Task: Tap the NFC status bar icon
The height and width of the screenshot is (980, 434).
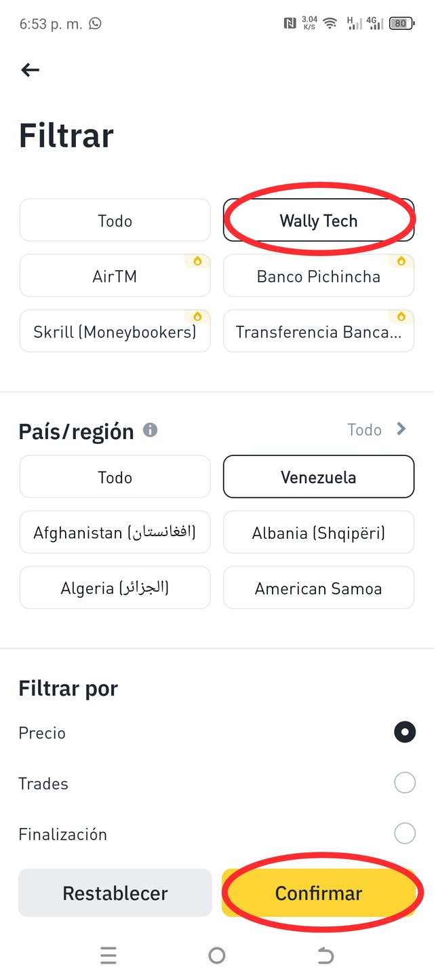Action: tap(290, 24)
